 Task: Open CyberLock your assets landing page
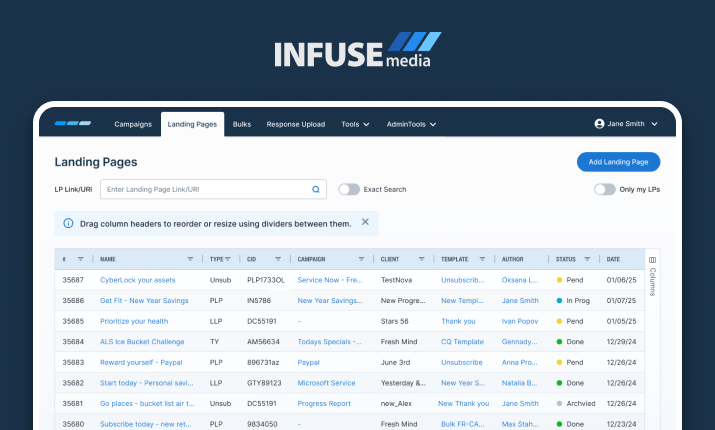click(x=138, y=280)
